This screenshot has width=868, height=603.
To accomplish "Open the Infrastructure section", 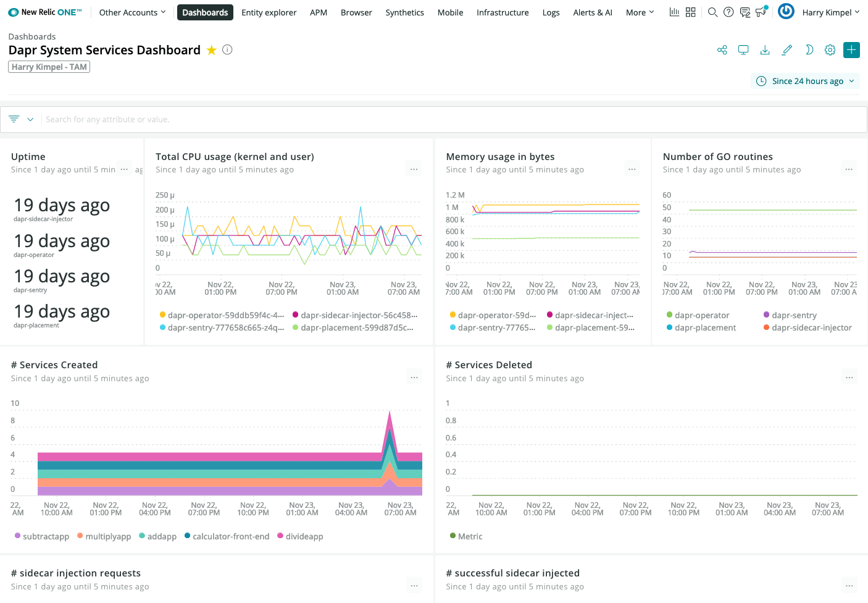I will tap(502, 12).
